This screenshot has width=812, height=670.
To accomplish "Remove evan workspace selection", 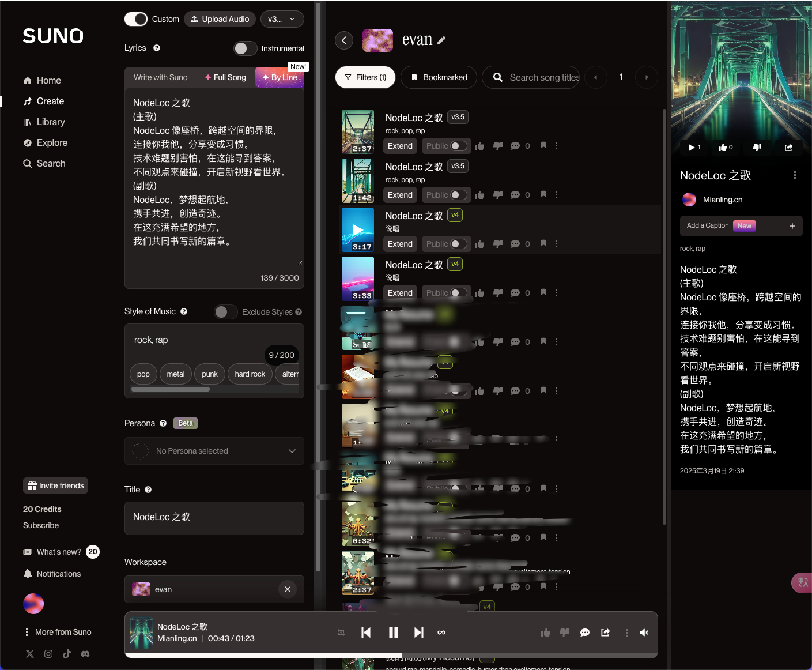I will point(288,589).
